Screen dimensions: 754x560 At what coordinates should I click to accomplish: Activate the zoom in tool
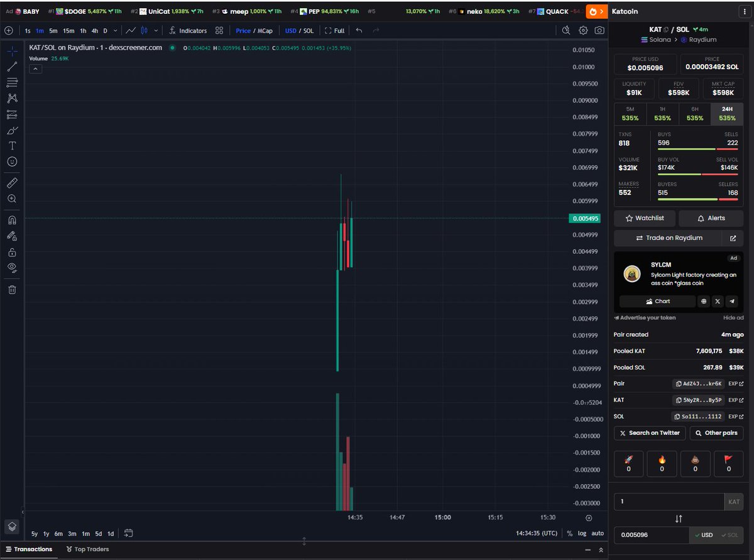click(x=12, y=199)
